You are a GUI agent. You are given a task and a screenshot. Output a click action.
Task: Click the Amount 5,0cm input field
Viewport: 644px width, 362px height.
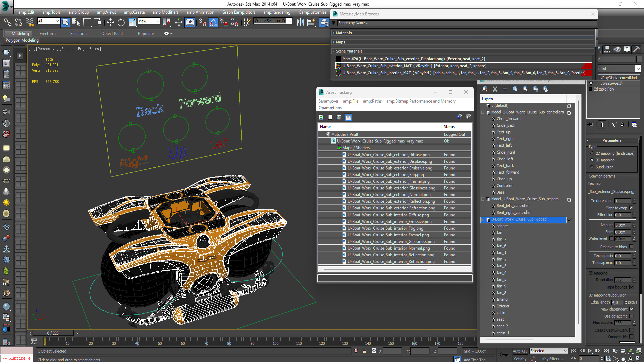click(623, 225)
